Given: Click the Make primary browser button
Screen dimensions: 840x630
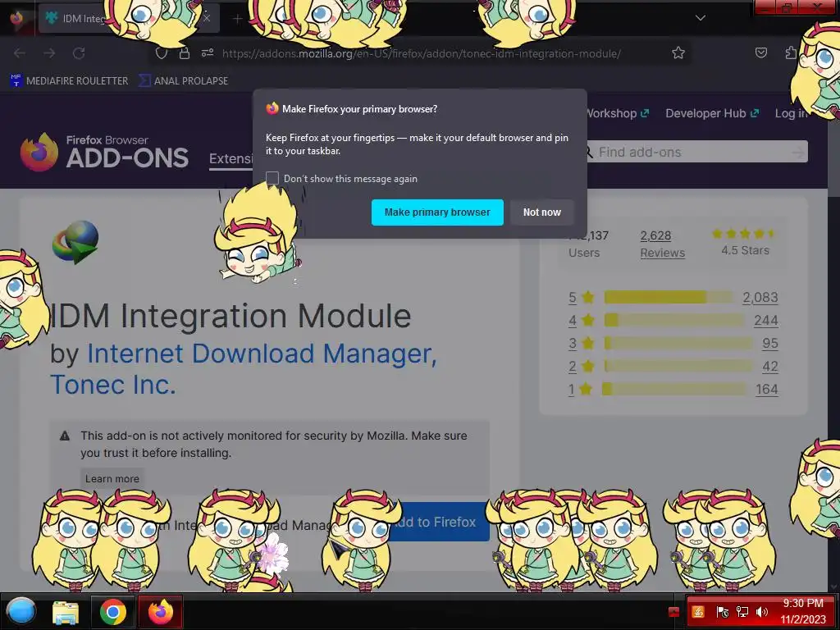Looking at the screenshot, I should coord(437,212).
